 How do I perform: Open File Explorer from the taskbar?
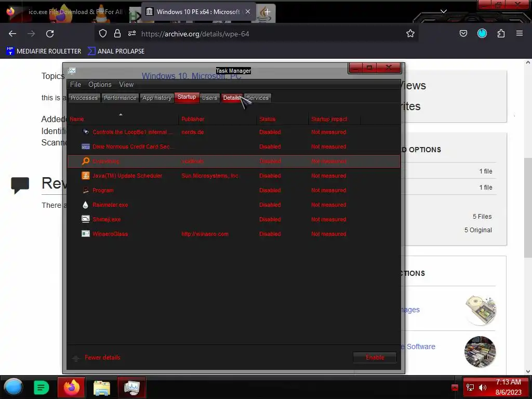click(x=102, y=388)
